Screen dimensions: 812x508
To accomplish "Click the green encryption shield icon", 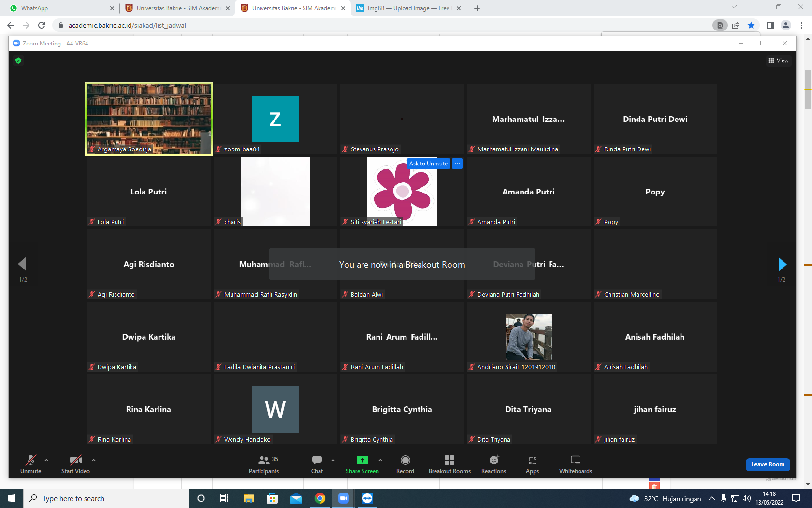I will click(x=18, y=60).
